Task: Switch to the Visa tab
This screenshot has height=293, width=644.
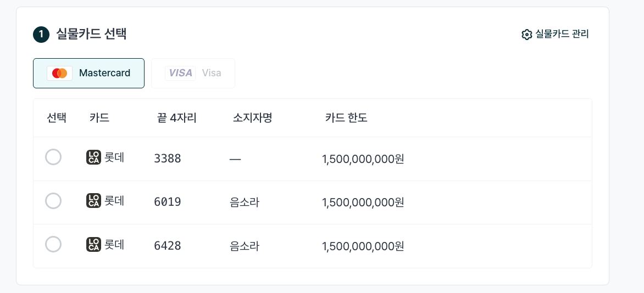Action: 193,73
